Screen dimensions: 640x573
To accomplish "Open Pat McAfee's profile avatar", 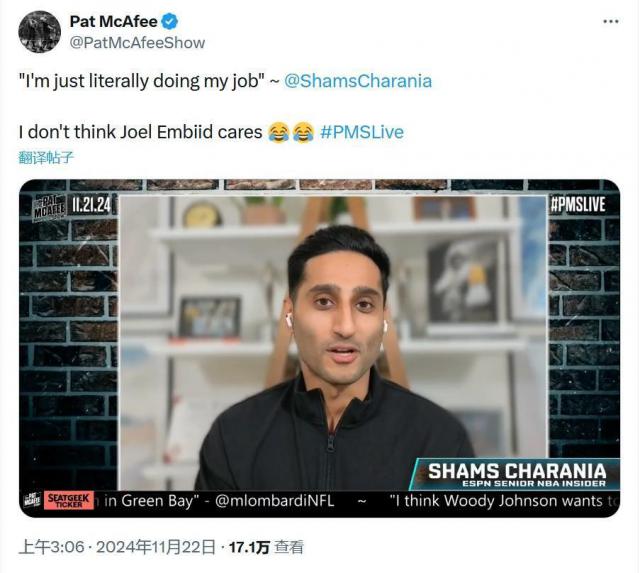I will click(x=40, y=32).
